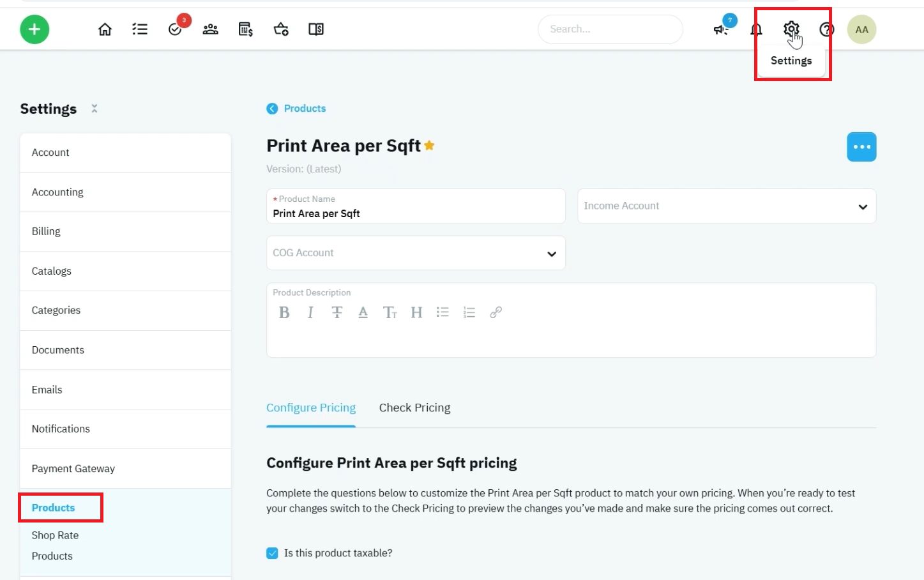Click the Products breadcrumb link

[305, 109]
